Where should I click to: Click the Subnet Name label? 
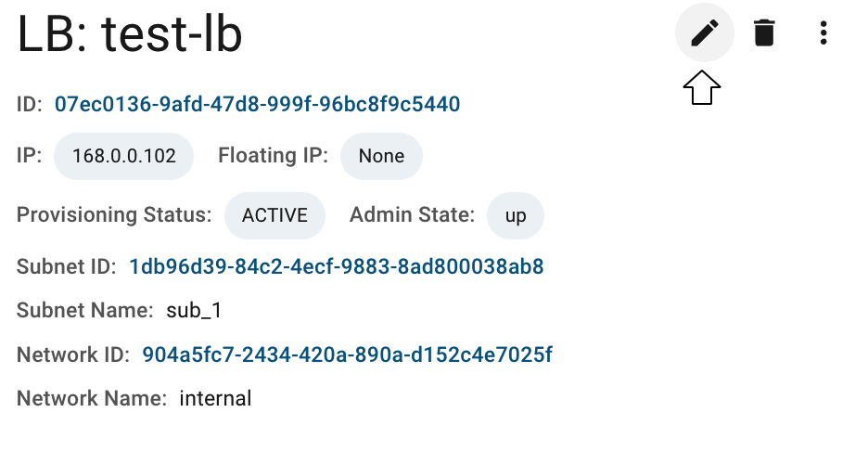click(84, 310)
